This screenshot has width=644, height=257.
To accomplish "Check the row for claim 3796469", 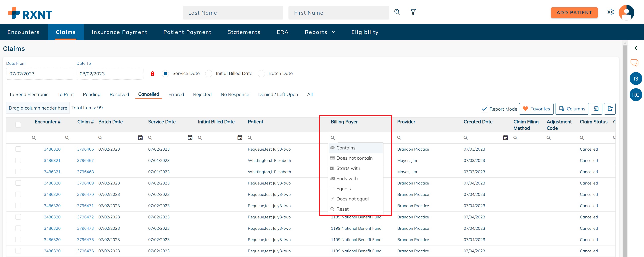I will coord(18,183).
